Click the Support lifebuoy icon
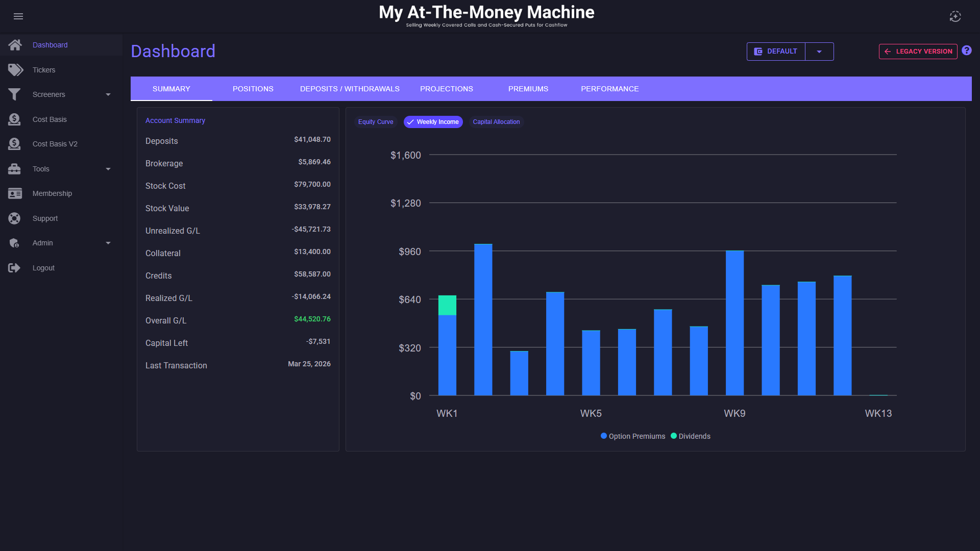The image size is (980, 551). (x=14, y=218)
